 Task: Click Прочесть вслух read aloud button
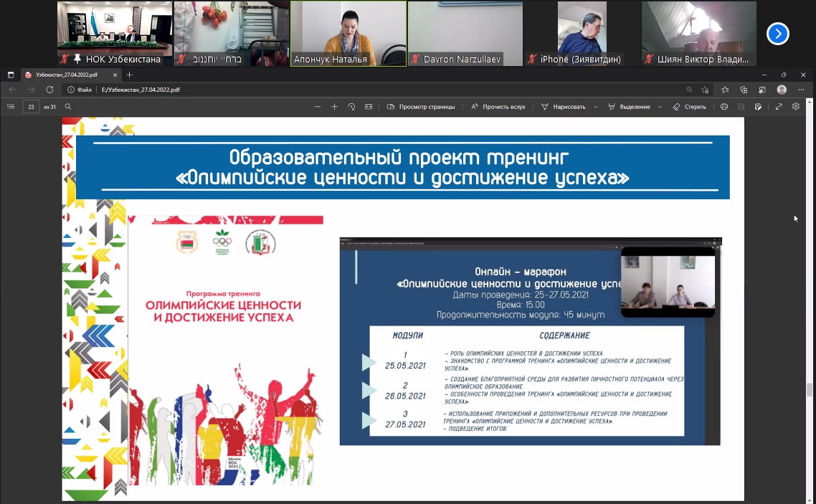click(498, 107)
